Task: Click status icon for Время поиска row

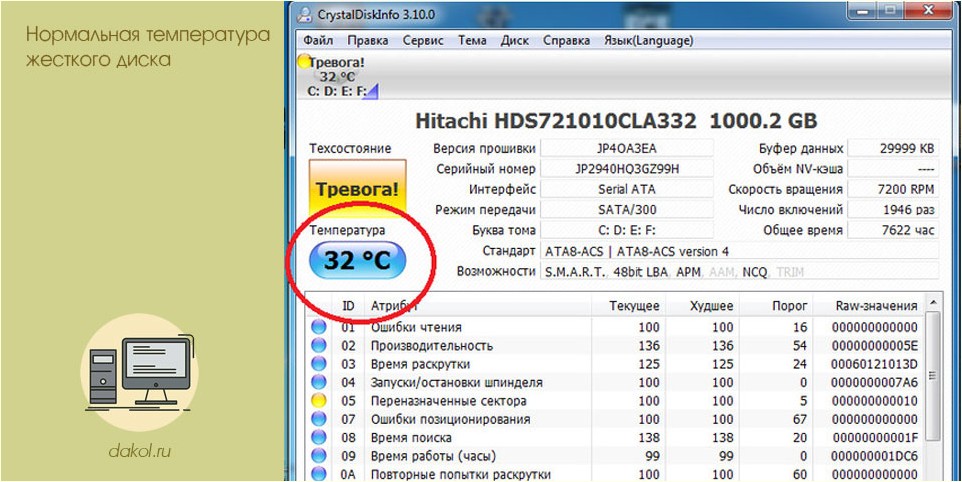Action: (318, 437)
